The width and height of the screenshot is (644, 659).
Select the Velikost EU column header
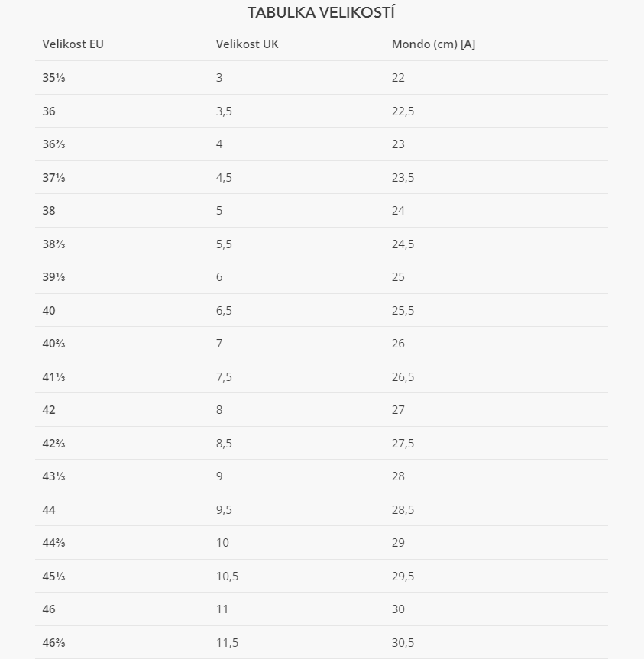73,44
